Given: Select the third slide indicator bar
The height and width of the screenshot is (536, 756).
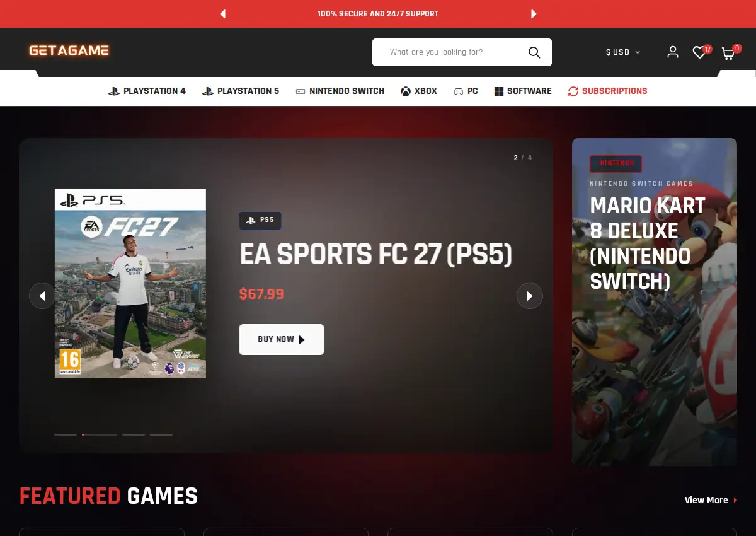Looking at the screenshot, I should click(x=134, y=434).
